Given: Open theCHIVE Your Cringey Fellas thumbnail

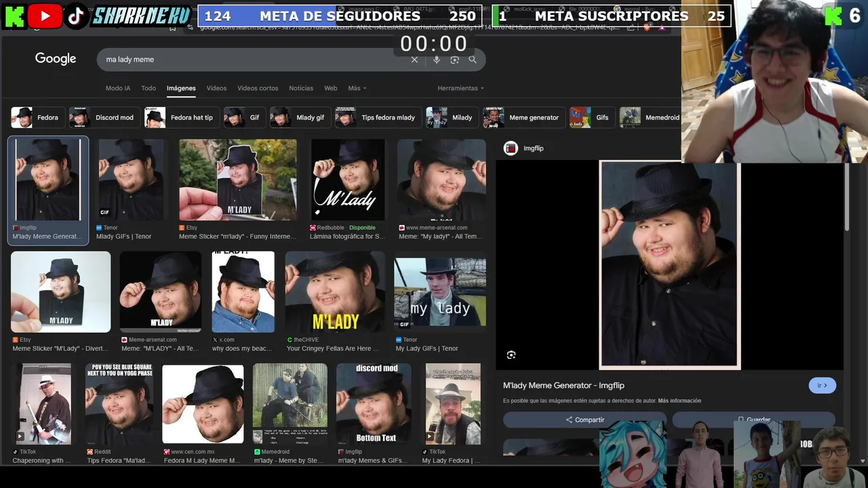Looking at the screenshot, I should (x=335, y=292).
